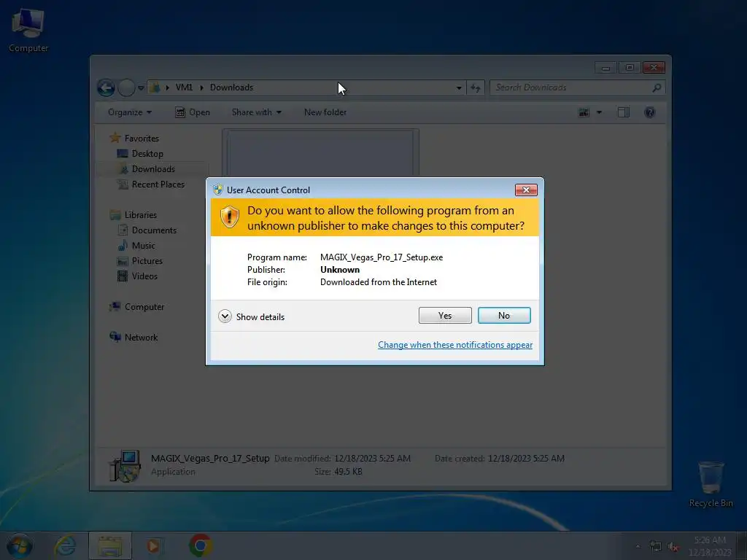The width and height of the screenshot is (747, 560).
Task: Click the UAC warning shield icon
Action: point(229,217)
